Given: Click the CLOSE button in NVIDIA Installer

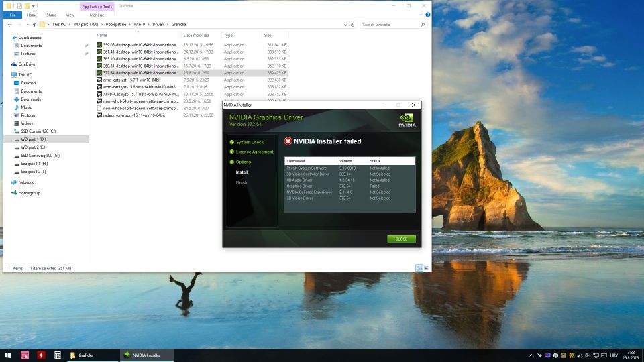Looking at the screenshot, I should click(401, 239).
